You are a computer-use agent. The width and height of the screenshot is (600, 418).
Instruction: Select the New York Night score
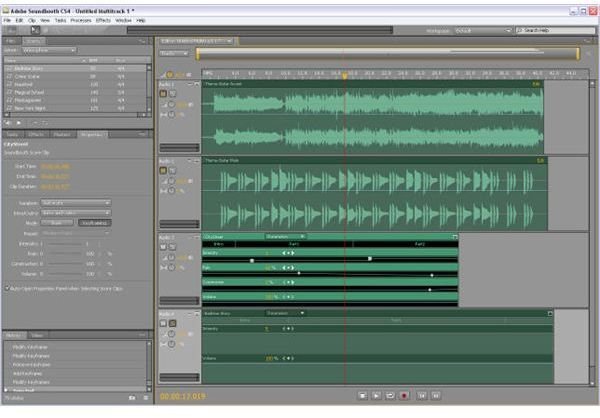pyautogui.click(x=75, y=108)
